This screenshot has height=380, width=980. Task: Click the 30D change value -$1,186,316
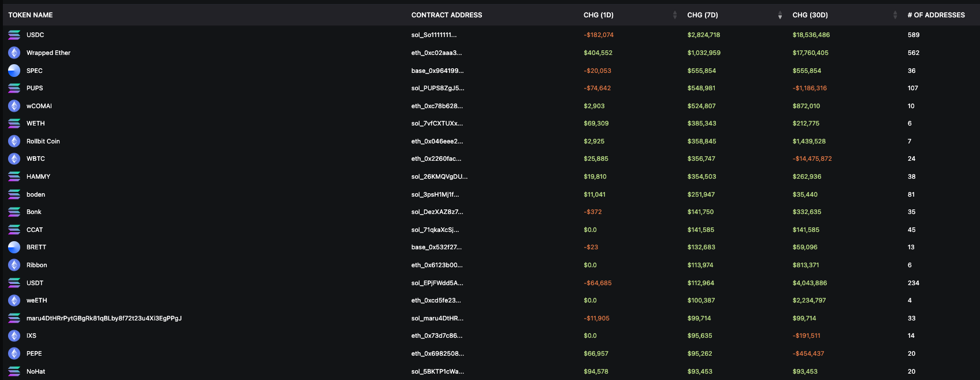(x=810, y=88)
